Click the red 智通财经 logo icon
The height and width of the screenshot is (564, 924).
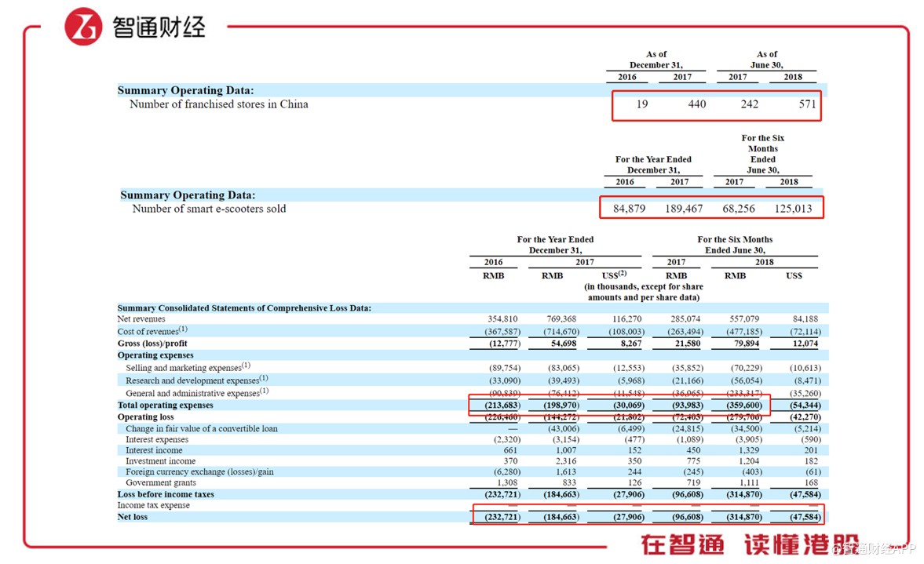pyautogui.click(x=83, y=27)
